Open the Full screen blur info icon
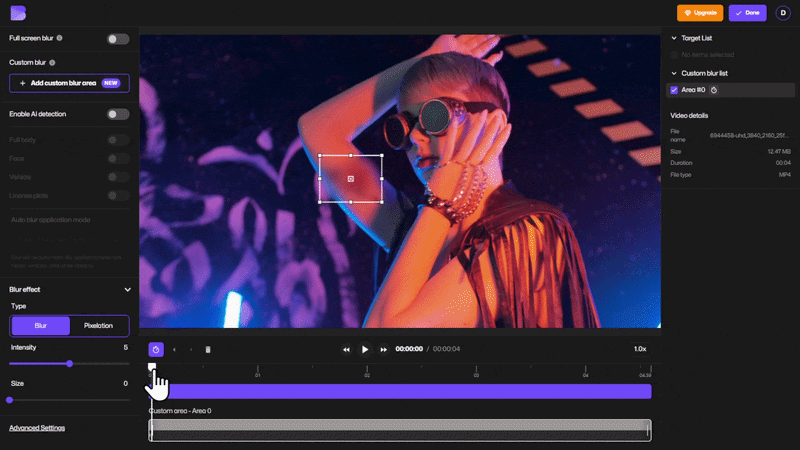800x450 pixels. [59, 38]
